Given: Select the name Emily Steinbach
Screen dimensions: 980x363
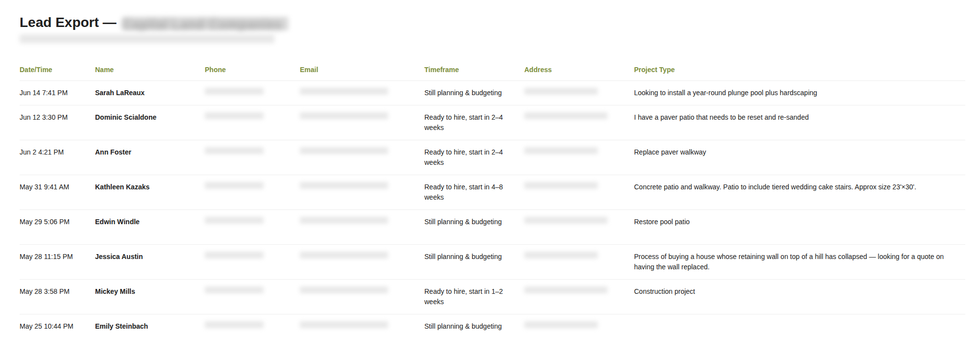Looking at the screenshot, I should [122, 326].
